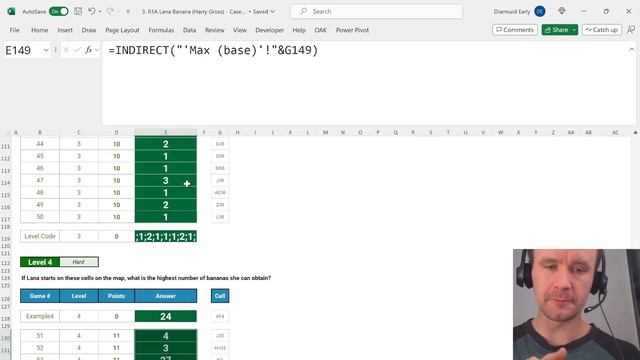Click the Cancel (X) formula icon
Viewport: 640px width, 360px height.
[66, 50]
